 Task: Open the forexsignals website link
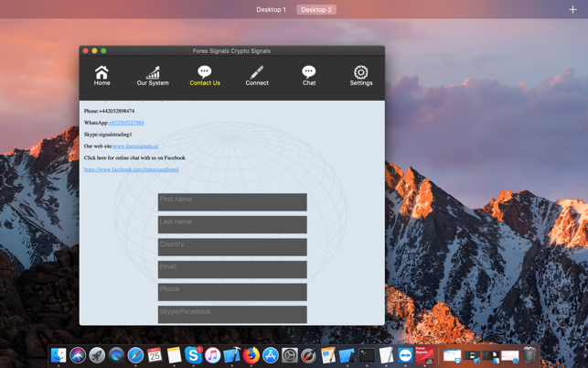pos(135,146)
